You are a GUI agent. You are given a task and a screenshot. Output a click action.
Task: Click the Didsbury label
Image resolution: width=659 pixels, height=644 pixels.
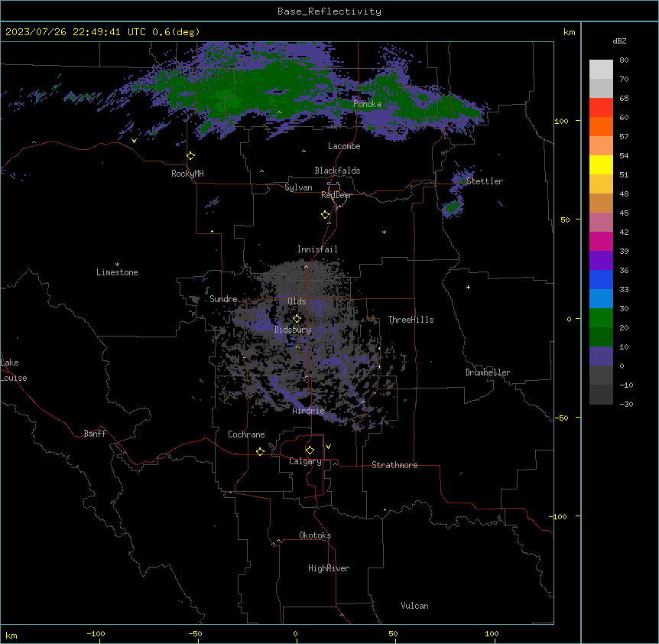[293, 330]
